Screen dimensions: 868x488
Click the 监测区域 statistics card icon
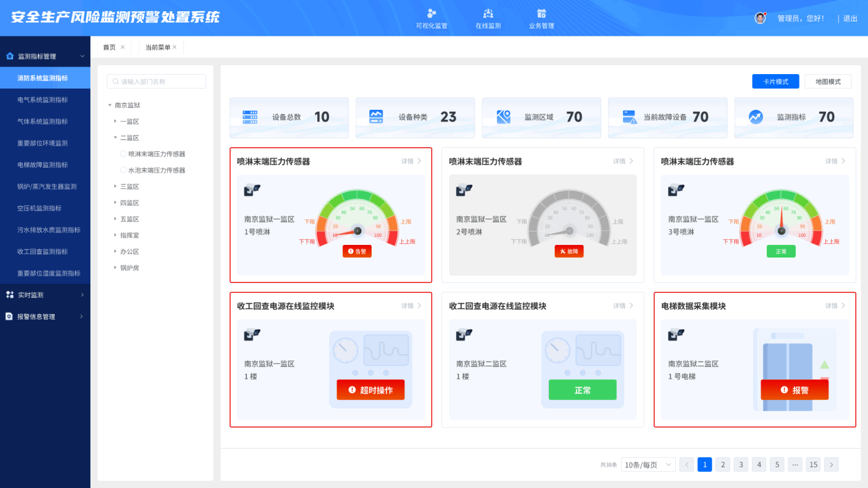coord(502,117)
